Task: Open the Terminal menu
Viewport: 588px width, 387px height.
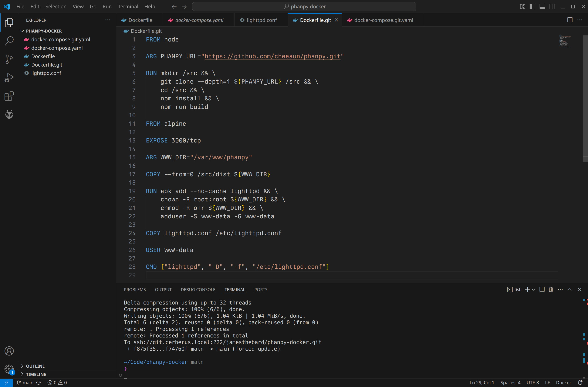Action: pos(128,7)
